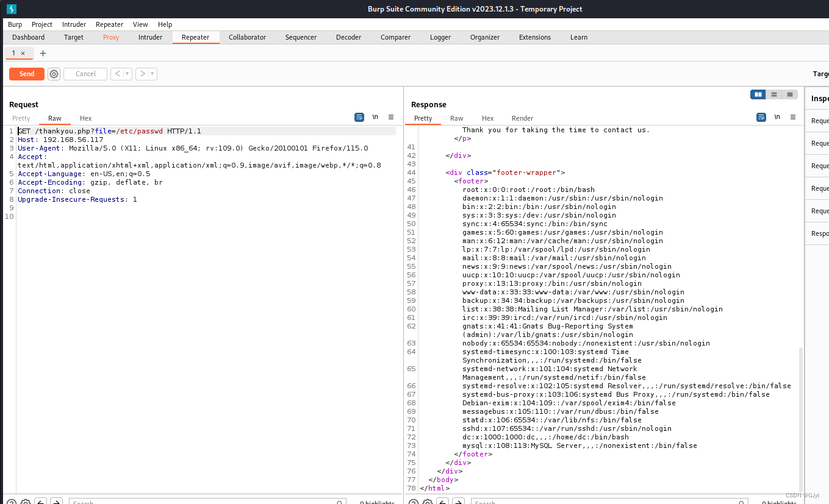Show Response in Raw view
The height and width of the screenshot is (504, 829).
(x=457, y=118)
